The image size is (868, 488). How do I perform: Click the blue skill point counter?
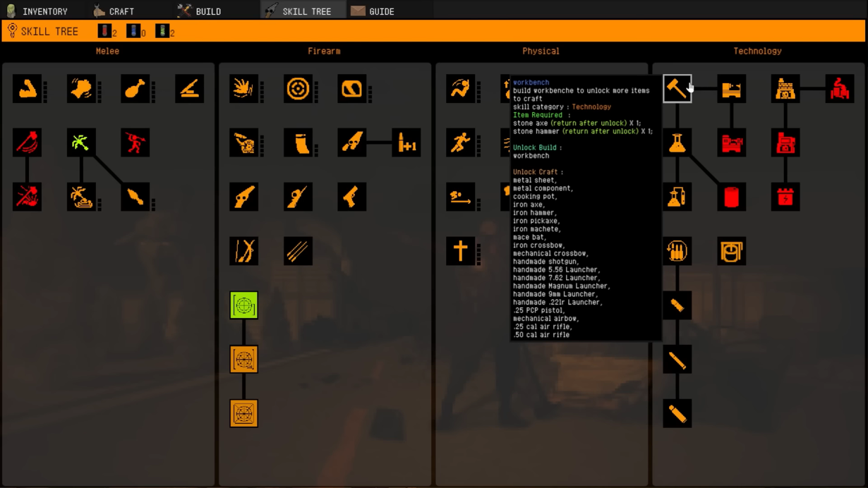tap(136, 31)
